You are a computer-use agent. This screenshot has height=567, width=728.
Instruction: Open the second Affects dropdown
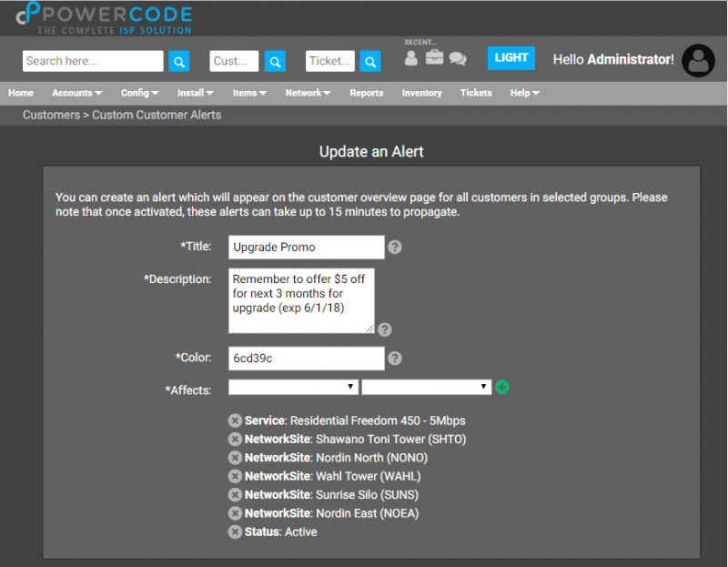(426, 386)
